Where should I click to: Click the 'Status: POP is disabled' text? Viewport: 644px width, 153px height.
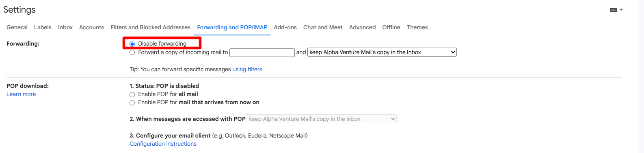pyautogui.click(x=164, y=86)
